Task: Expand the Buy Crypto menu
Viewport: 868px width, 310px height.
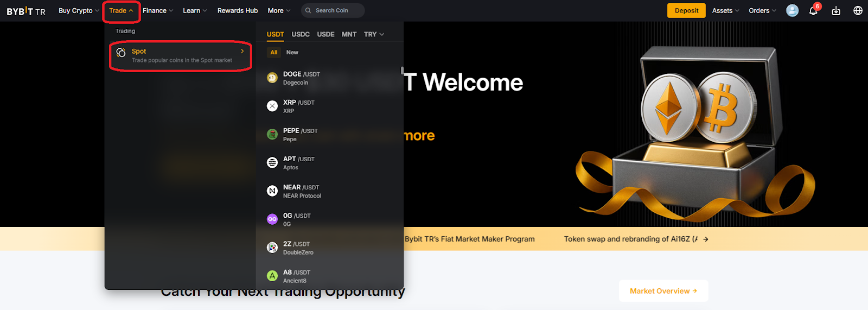Action: pyautogui.click(x=79, y=10)
